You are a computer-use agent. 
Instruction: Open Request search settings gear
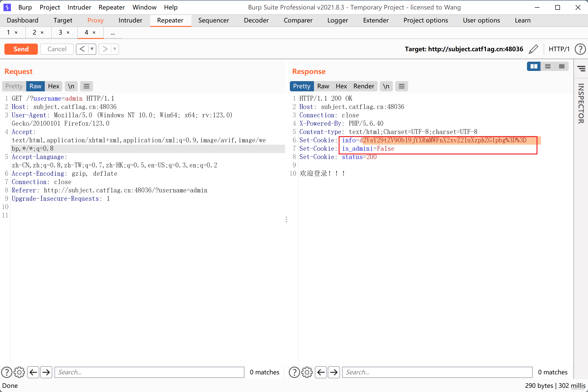point(19,372)
